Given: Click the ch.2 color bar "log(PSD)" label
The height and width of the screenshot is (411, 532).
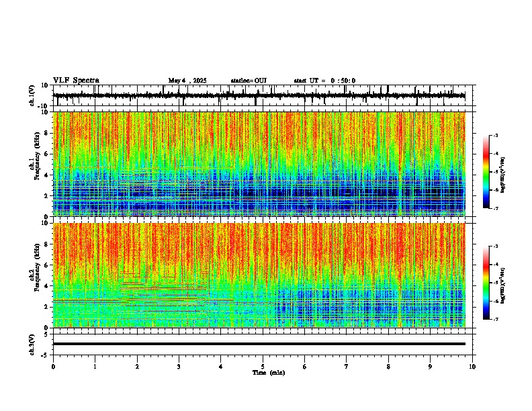Looking at the screenshot, I should [503, 286].
